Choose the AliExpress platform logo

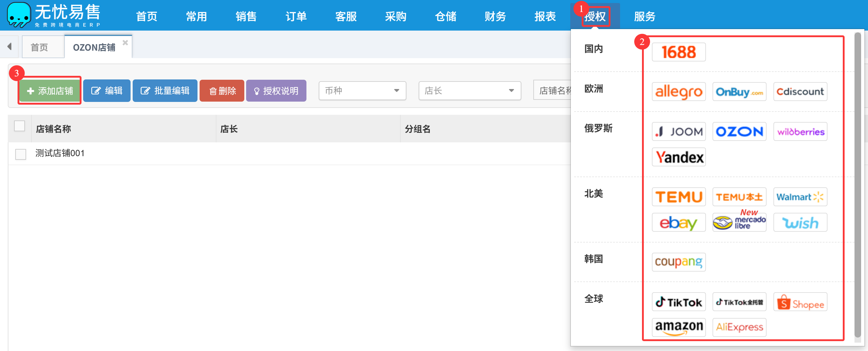coord(739,327)
